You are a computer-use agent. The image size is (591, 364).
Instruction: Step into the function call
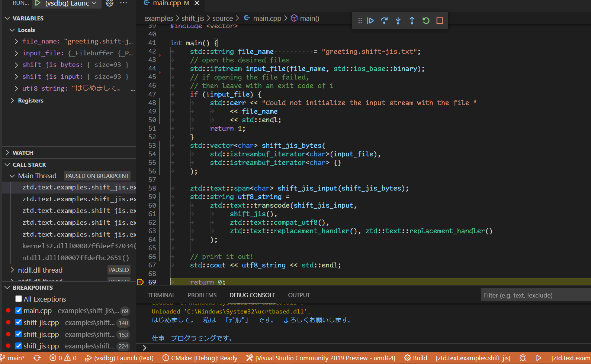point(398,21)
